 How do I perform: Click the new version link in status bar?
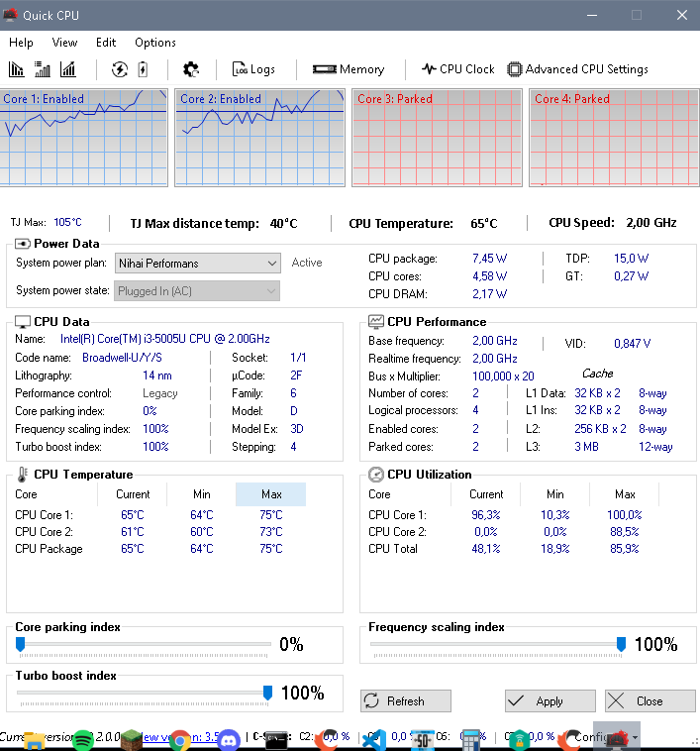pos(180,736)
